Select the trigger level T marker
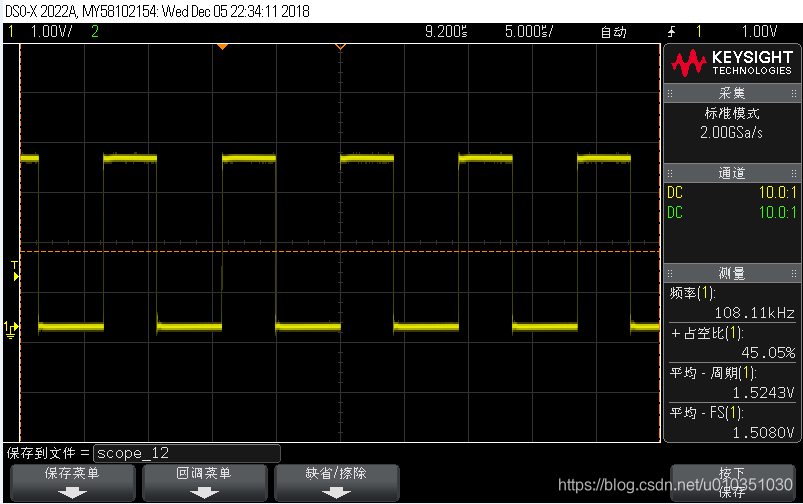This screenshot has width=803, height=504. tap(15, 271)
